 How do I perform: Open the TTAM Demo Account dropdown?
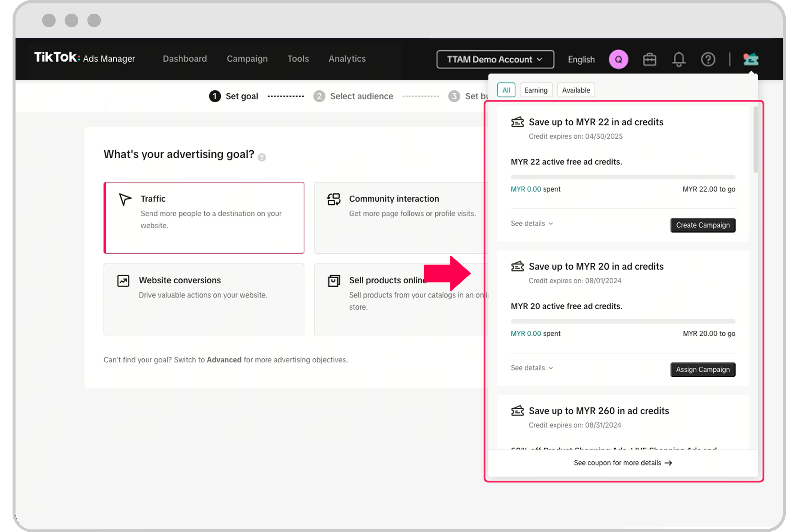495,59
